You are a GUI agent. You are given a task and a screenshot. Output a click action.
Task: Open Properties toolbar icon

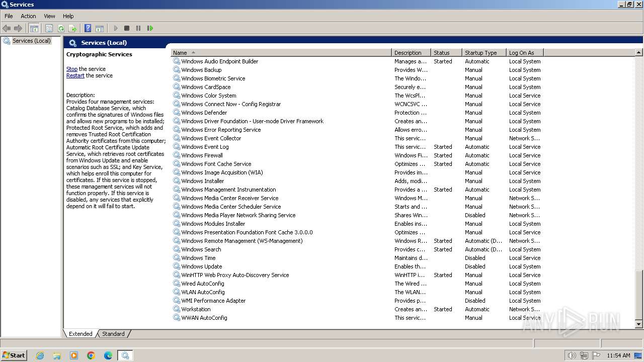(49, 29)
